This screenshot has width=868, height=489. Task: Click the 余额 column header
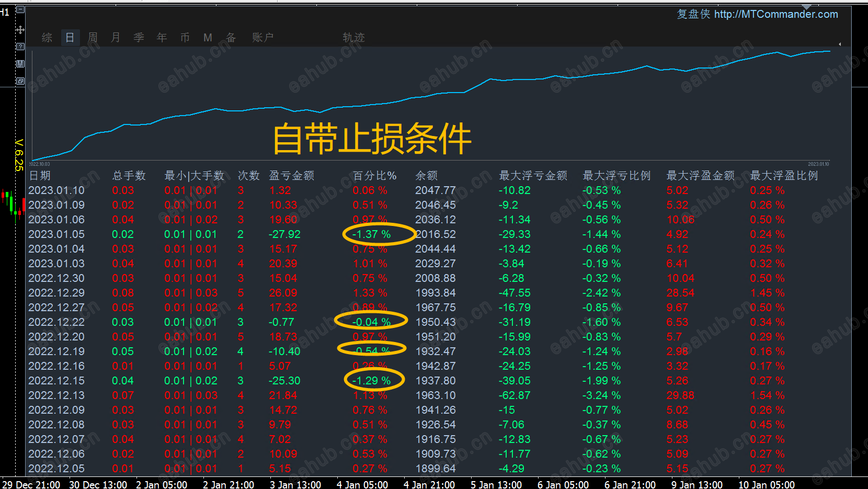click(427, 176)
